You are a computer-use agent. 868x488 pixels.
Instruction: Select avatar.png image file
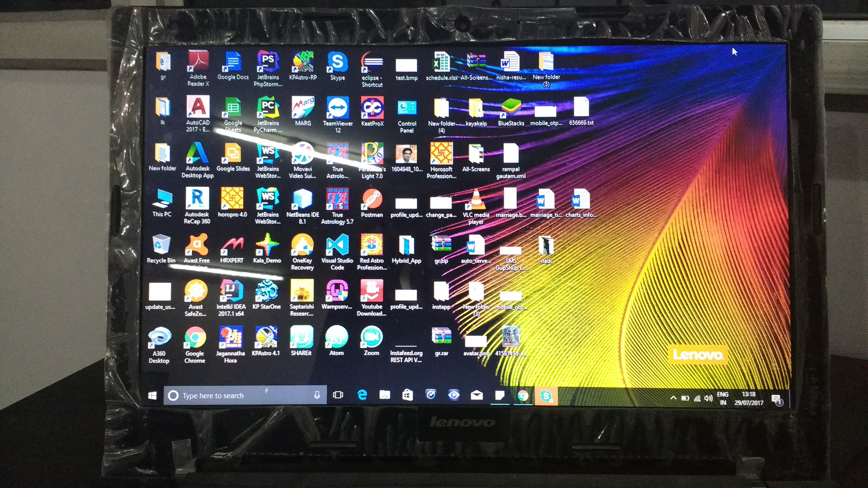tap(476, 346)
